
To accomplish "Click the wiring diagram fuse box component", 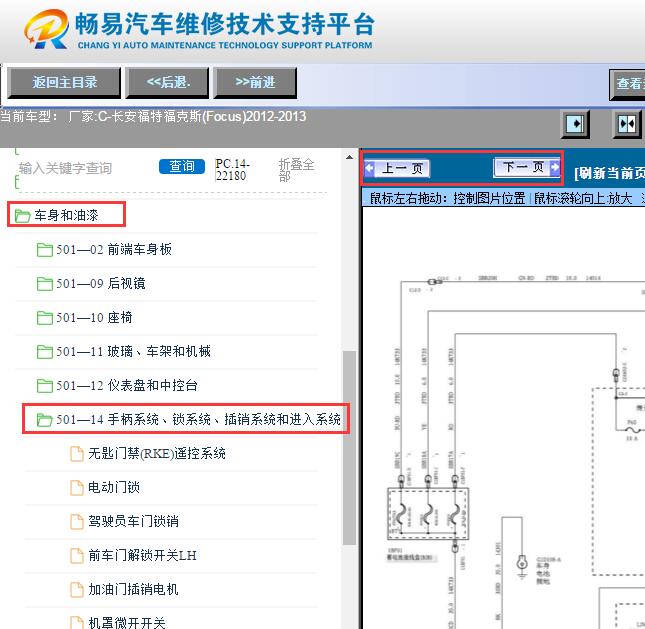I will click(428, 514).
